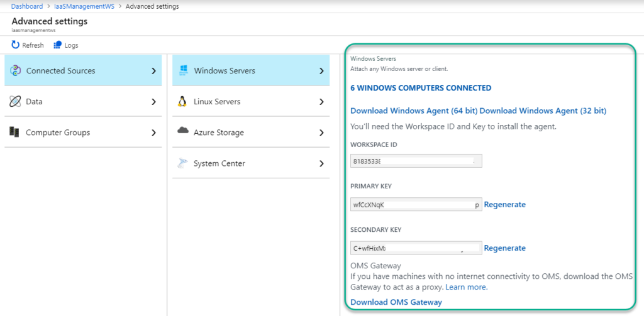Click the Refresh toolbar label
This screenshot has width=644, height=316.
[x=33, y=45]
